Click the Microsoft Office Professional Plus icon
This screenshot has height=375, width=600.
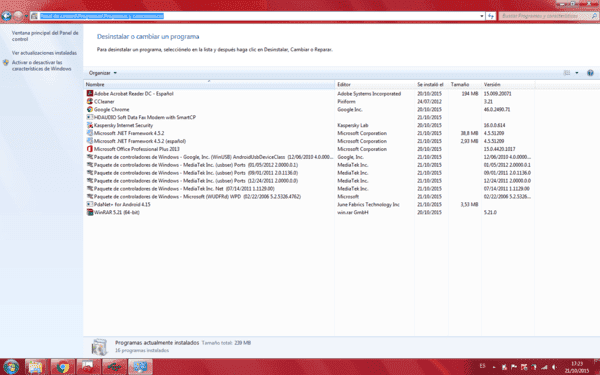point(90,149)
